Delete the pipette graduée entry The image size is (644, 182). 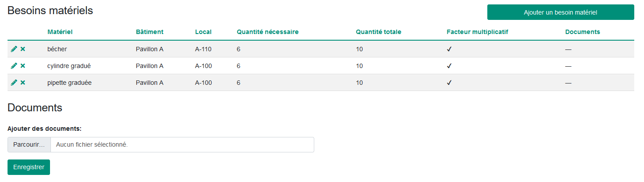click(23, 83)
